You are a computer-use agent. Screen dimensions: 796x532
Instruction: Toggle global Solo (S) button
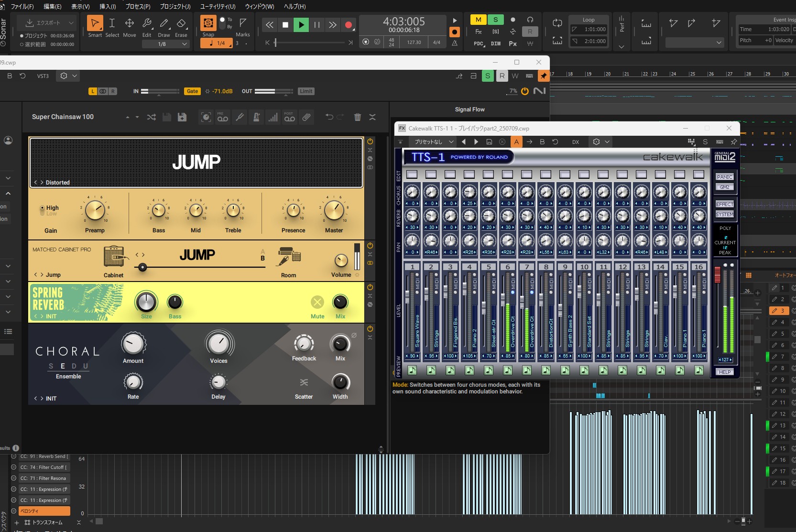point(496,20)
